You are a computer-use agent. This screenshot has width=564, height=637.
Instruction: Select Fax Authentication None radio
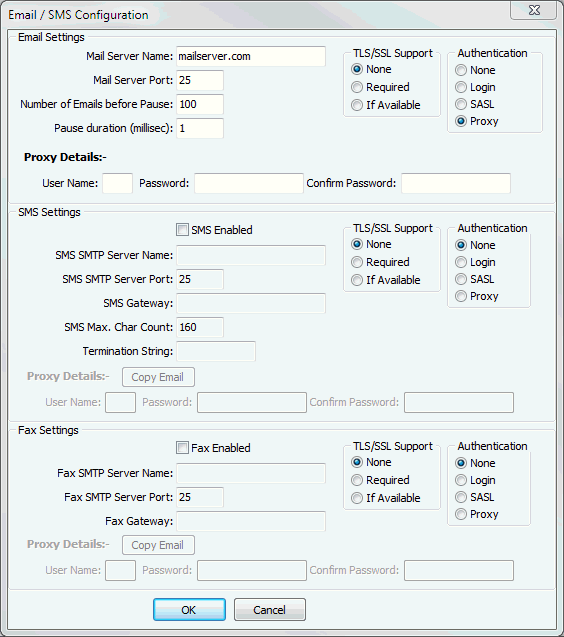pos(461,463)
